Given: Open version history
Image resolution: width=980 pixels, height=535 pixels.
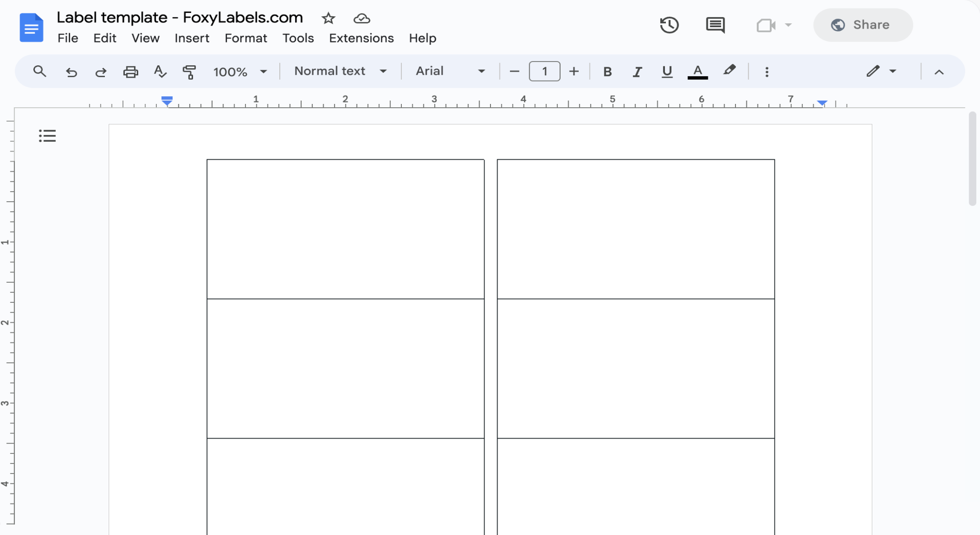Looking at the screenshot, I should [x=669, y=25].
